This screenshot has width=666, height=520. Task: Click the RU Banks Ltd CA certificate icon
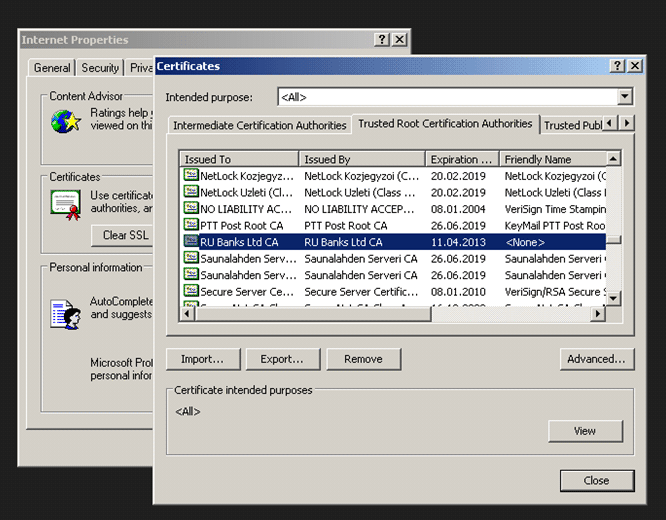click(191, 241)
